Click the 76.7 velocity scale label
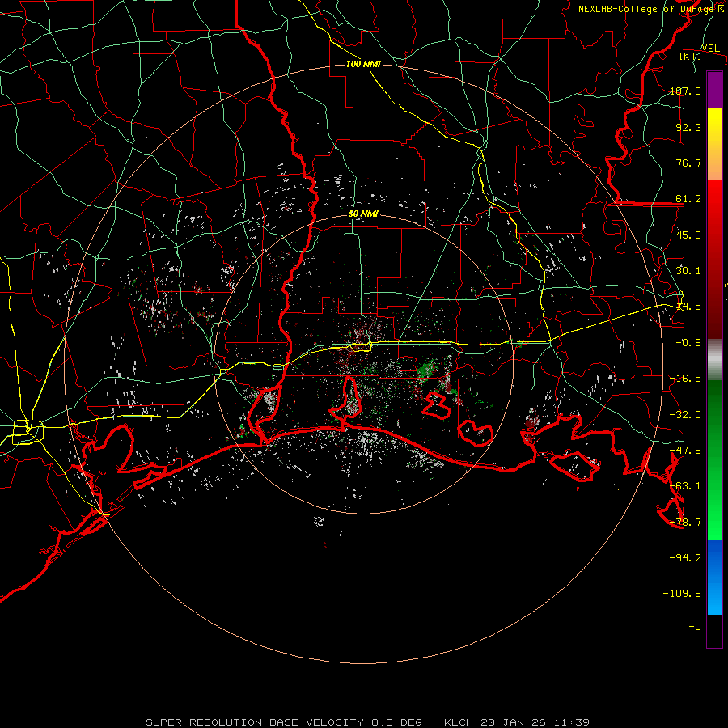This screenshot has height=728, width=728. pyautogui.click(x=688, y=163)
